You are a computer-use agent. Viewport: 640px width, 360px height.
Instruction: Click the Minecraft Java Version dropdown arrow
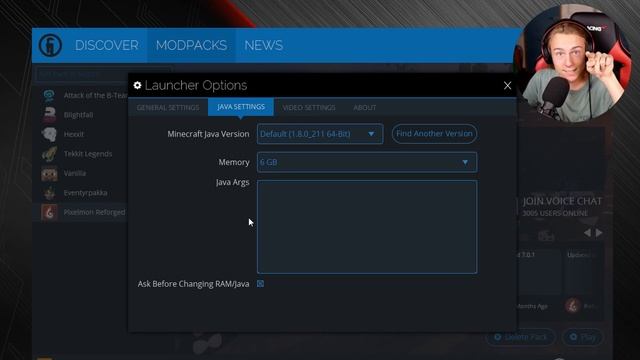point(371,134)
